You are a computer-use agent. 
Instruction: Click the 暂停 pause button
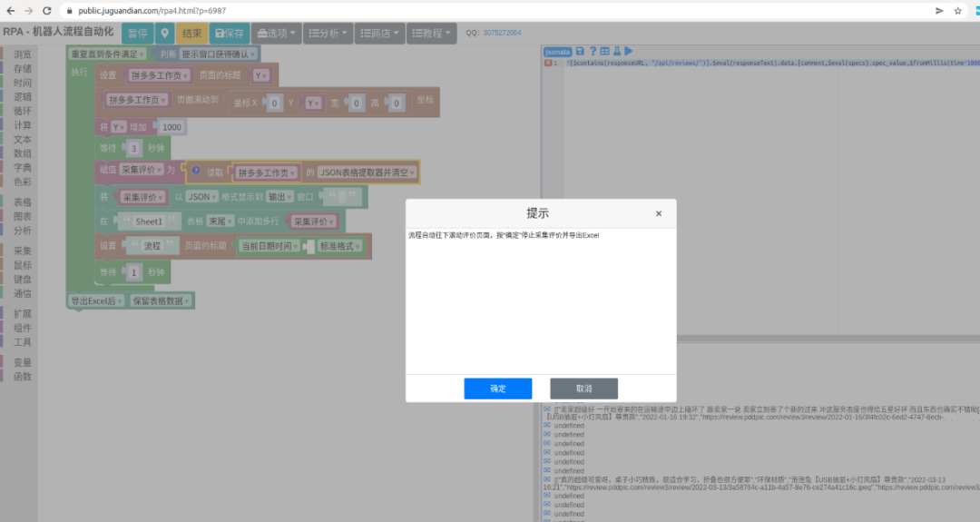pos(137,33)
